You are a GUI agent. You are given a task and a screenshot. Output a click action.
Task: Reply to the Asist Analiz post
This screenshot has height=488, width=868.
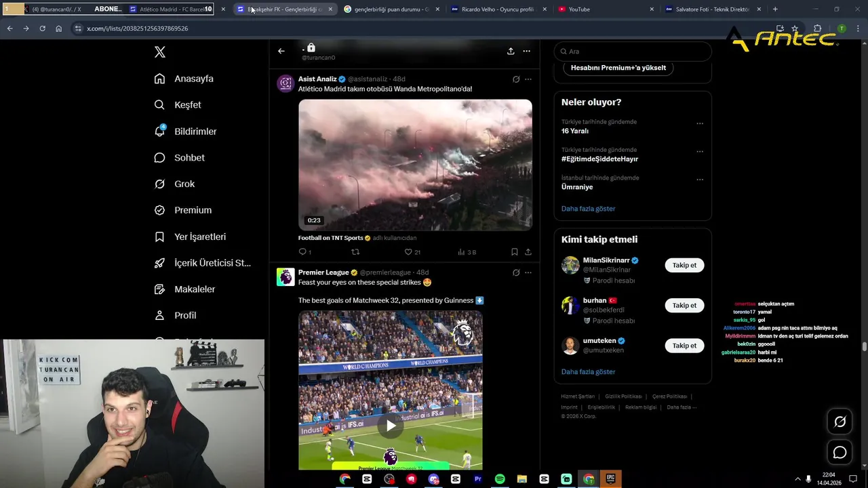[304, 251]
